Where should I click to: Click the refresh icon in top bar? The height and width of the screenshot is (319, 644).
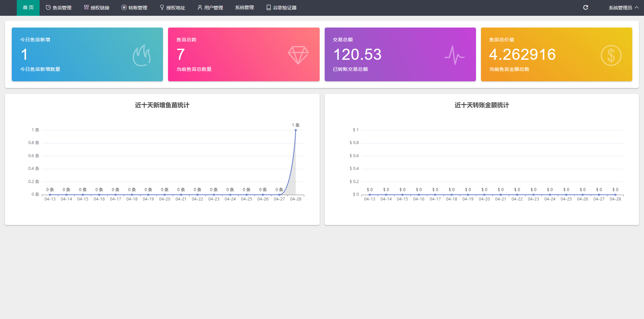(585, 7)
